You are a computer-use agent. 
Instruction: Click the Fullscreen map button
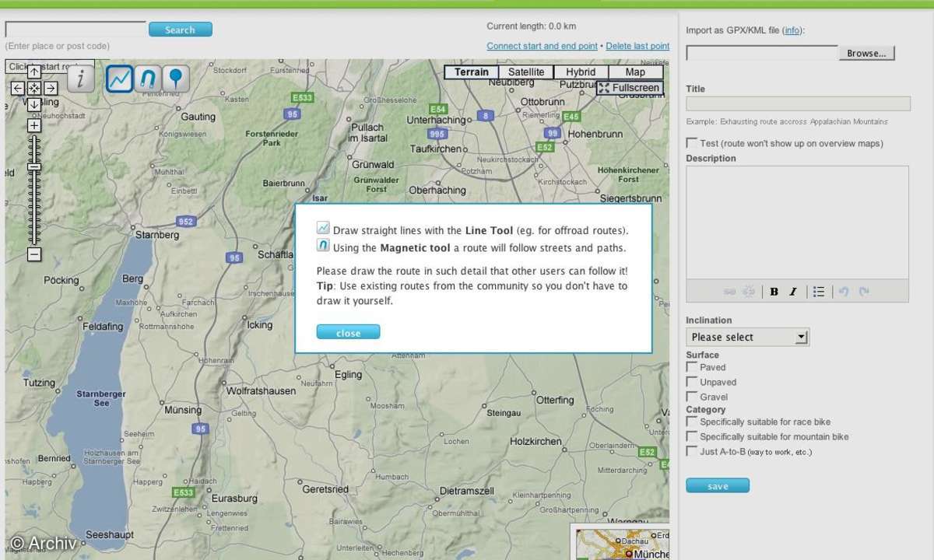point(630,88)
